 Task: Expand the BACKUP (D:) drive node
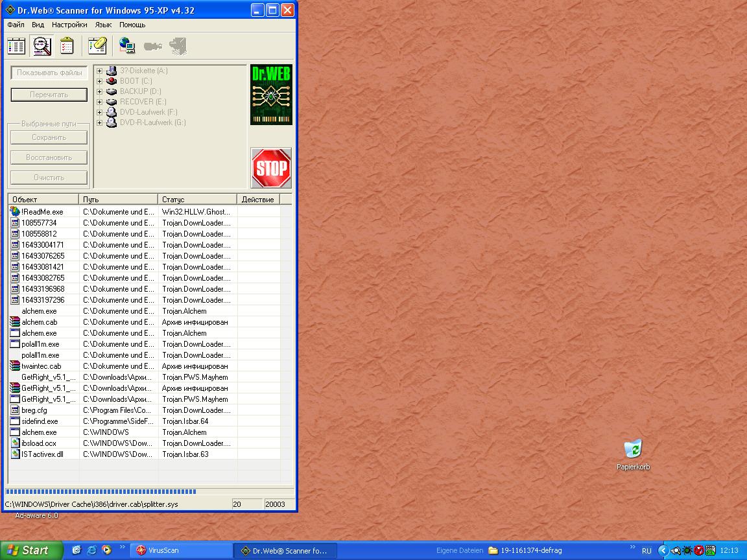coord(100,91)
